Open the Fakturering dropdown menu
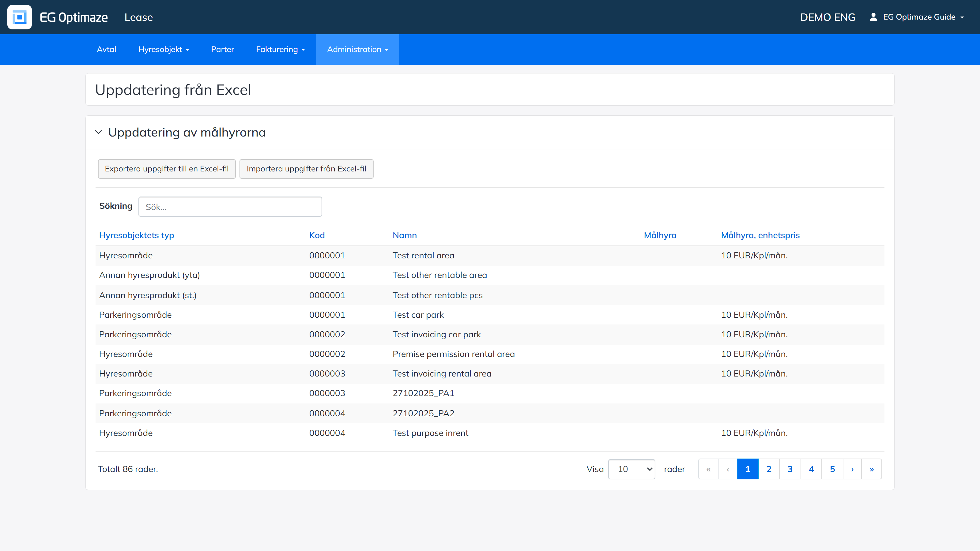980x551 pixels. click(x=281, y=49)
